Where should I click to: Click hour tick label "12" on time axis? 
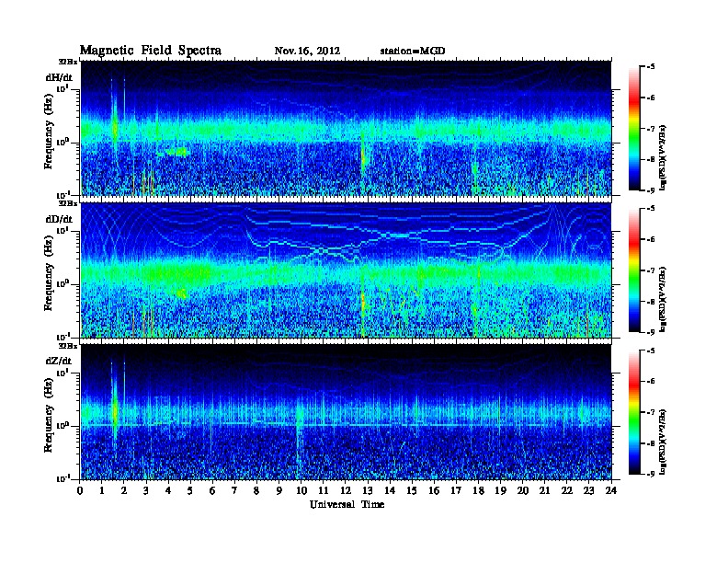click(x=346, y=490)
